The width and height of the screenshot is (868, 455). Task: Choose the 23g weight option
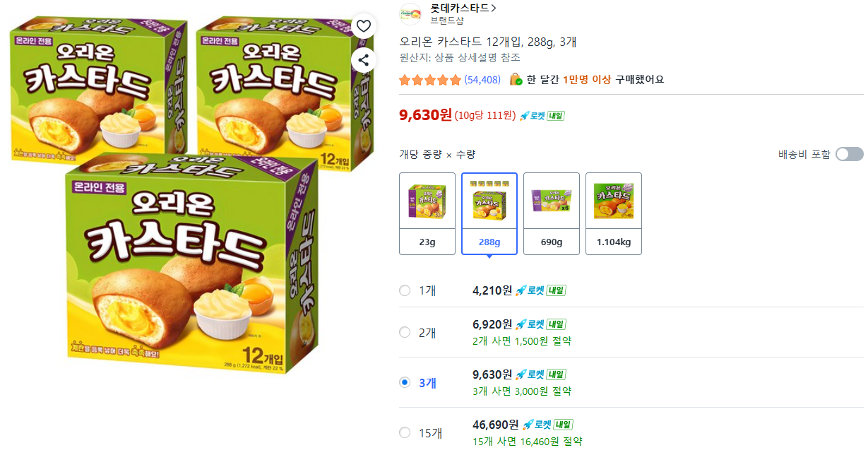coord(427,213)
